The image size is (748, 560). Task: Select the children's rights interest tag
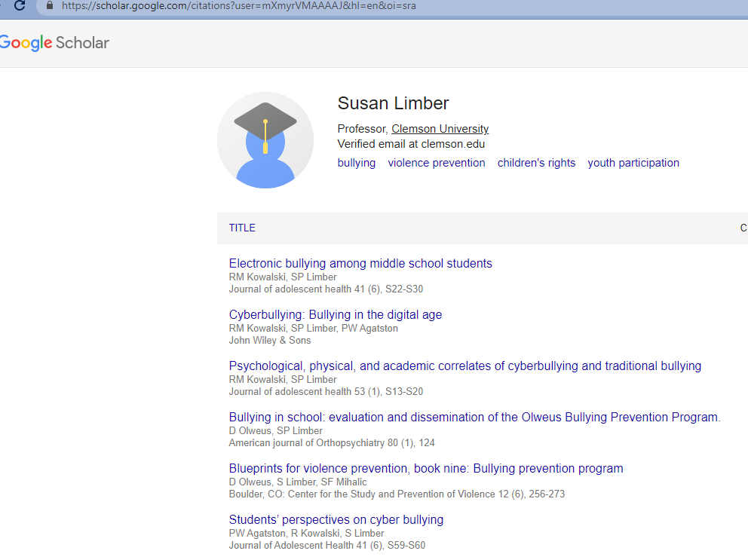click(536, 163)
